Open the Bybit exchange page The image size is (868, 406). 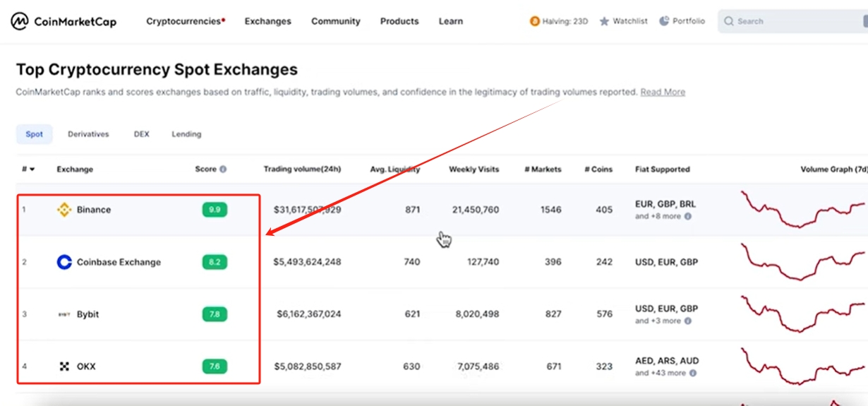(88, 314)
